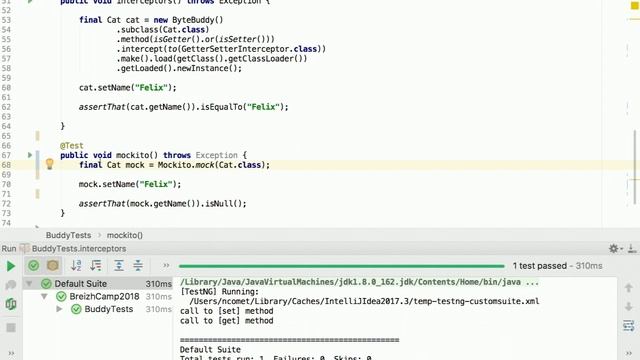The height and width of the screenshot is (360, 640).
Task: Click the toggle auto-test icon in Run sidebar
Action: tap(11, 304)
